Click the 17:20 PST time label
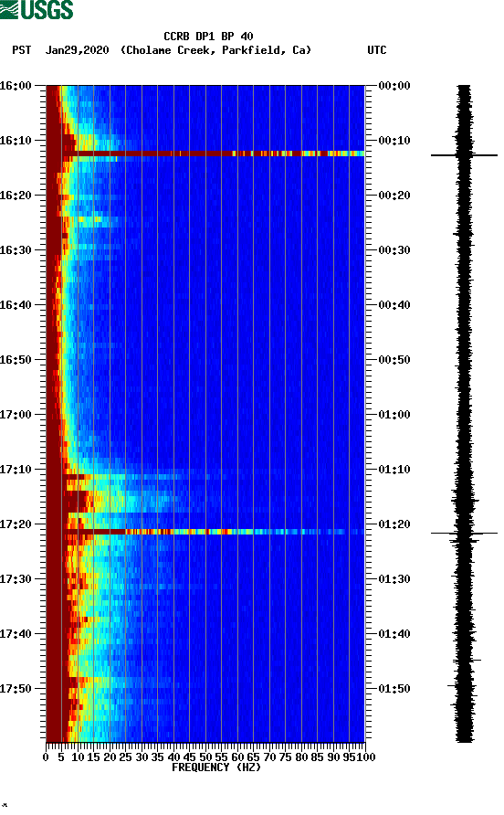Viewport: 504px width, 815px height. pos(16,524)
